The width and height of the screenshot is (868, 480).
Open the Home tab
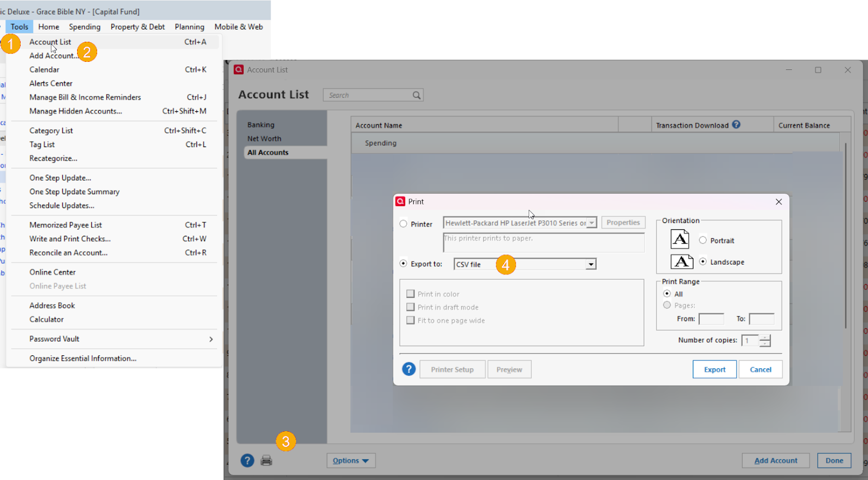pyautogui.click(x=49, y=27)
